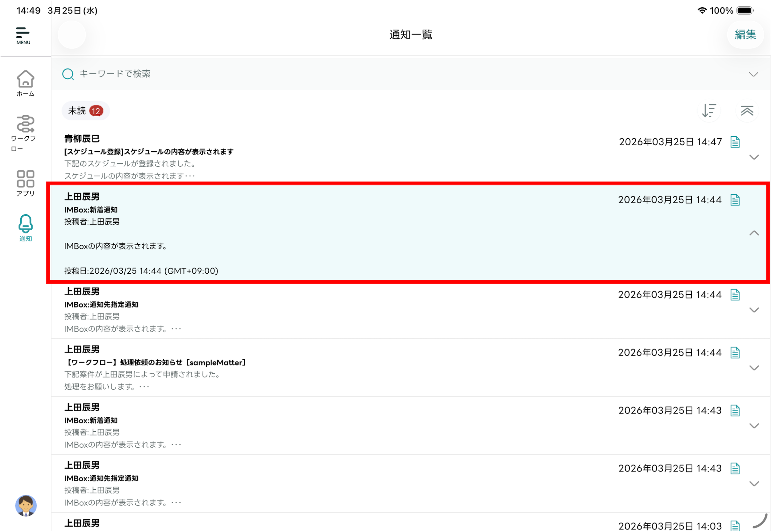Open the MENU hamburger icon
The image size is (771, 532).
pos(23,35)
